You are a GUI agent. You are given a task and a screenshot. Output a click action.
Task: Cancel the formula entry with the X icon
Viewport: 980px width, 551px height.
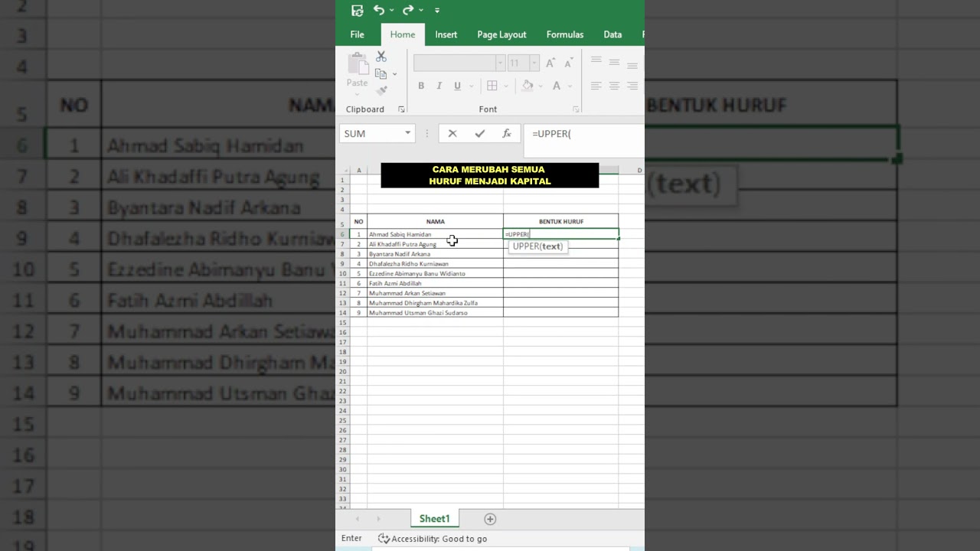pos(452,133)
